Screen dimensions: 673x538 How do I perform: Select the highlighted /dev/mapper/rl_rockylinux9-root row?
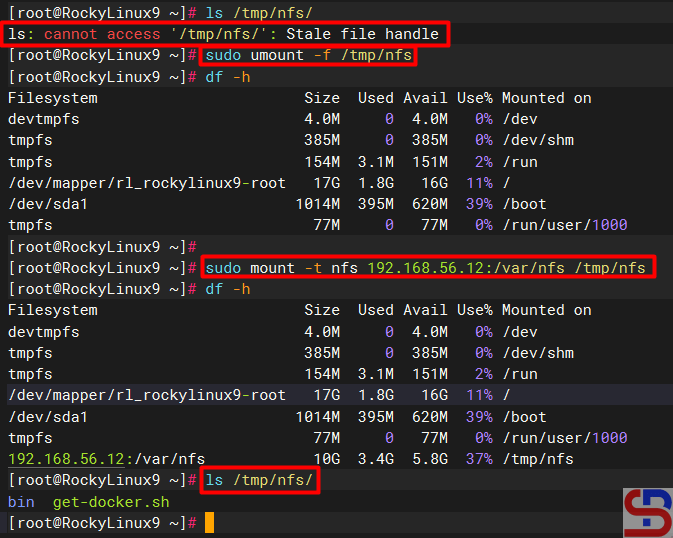(x=146, y=395)
